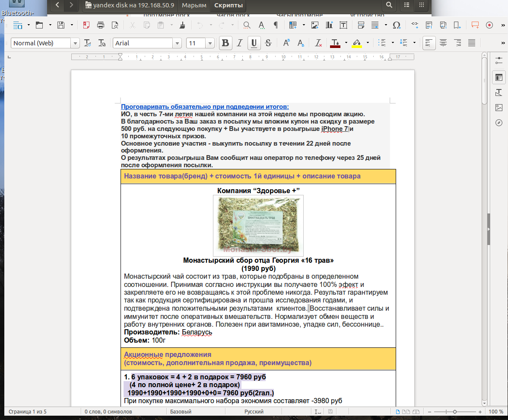508x420 pixels.
Task: Open the font color dropdown arrow
Action: coord(346,43)
